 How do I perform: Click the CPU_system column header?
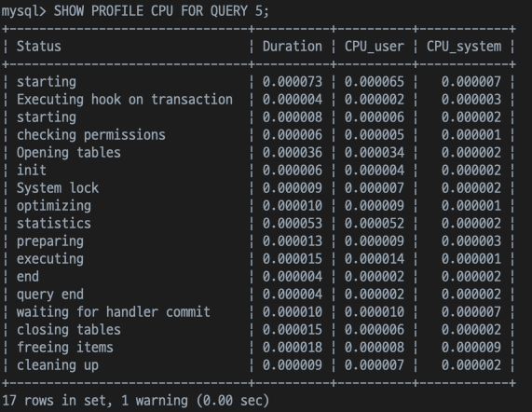[x=464, y=47]
